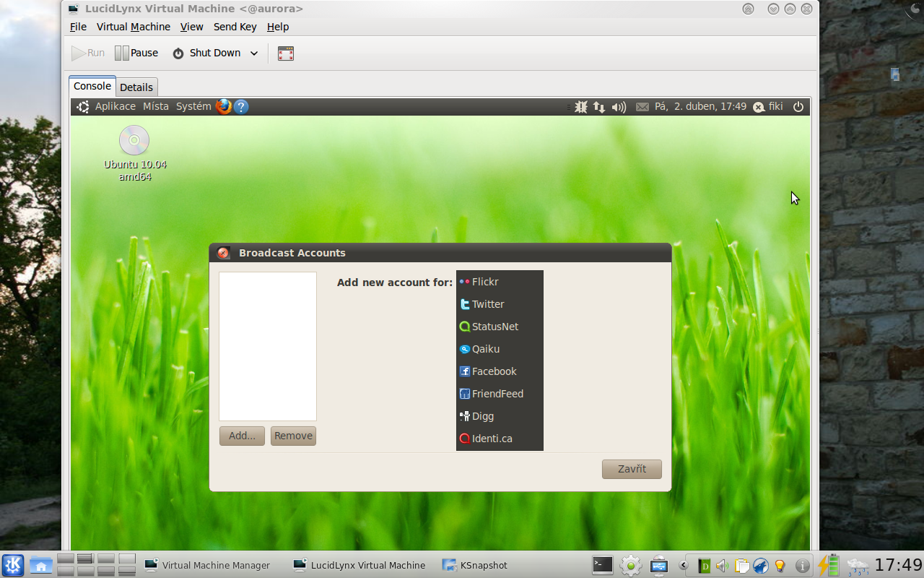Viewport: 924px width, 578px height.
Task: Click the blue help question mark icon
Action: coord(241,107)
